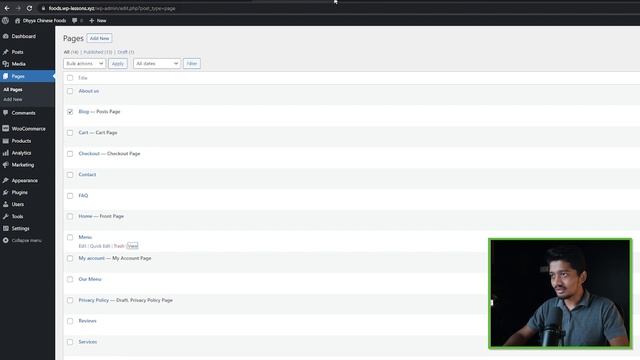Click the Plugins plug icon

click(x=6, y=192)
